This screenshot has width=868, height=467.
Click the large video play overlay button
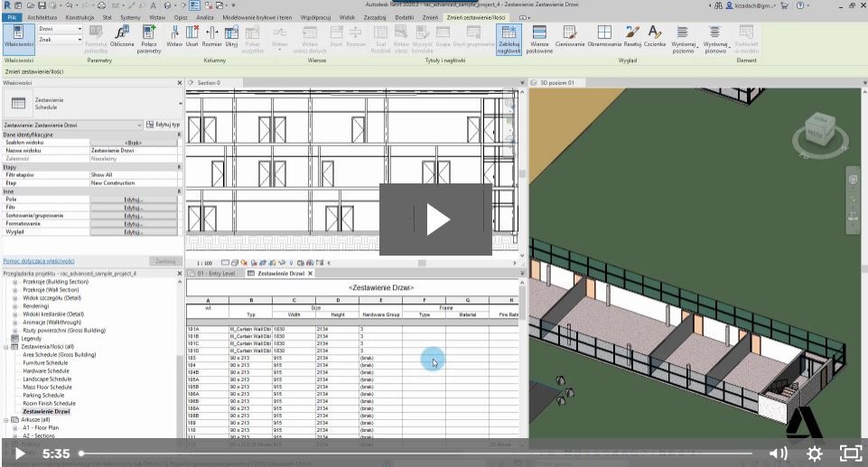pos(435,219)
